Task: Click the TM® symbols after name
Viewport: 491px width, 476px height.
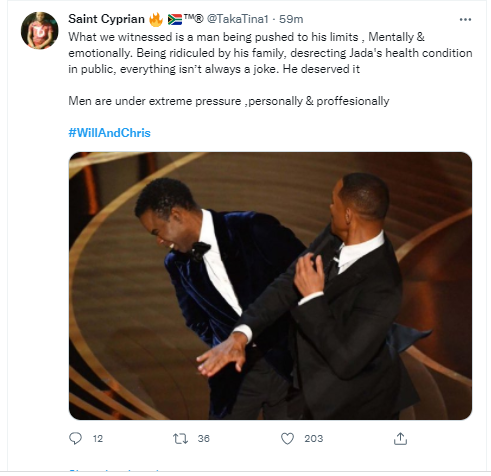Action: [x=194, y=19]
